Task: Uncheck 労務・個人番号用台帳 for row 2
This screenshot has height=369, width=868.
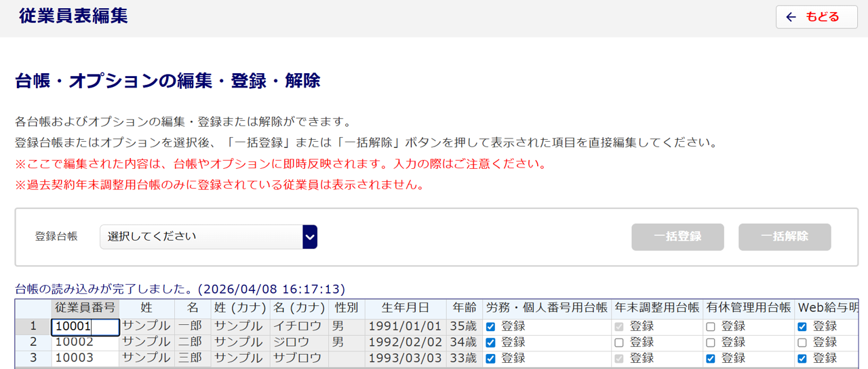Action: click(491, 343)
